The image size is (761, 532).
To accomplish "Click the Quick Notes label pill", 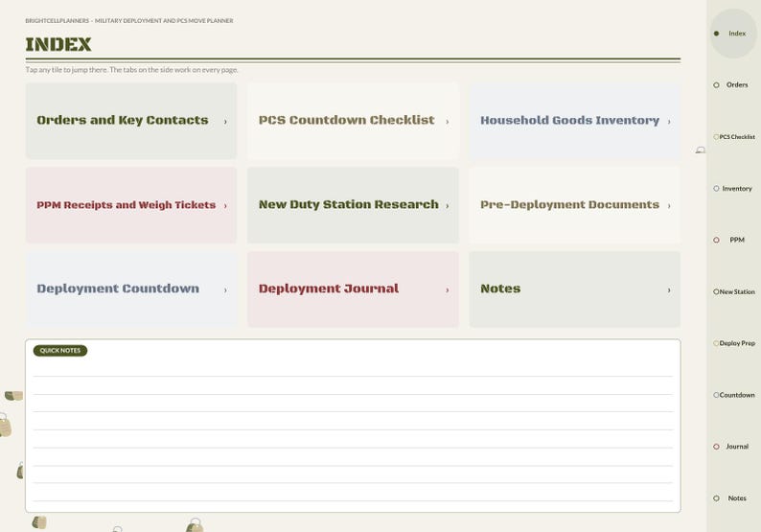I will [x=60, y=351].
